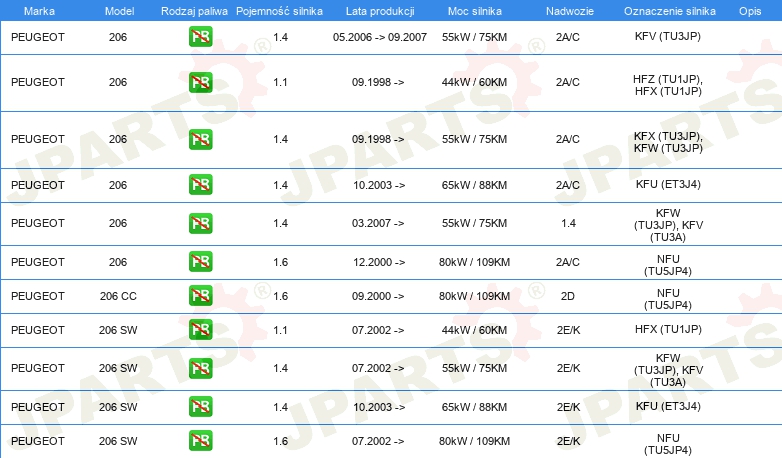Click 65kW / 88KM in the 2E/K row
This screenshot has width=782, height=458.
click(x=474, y=407)
